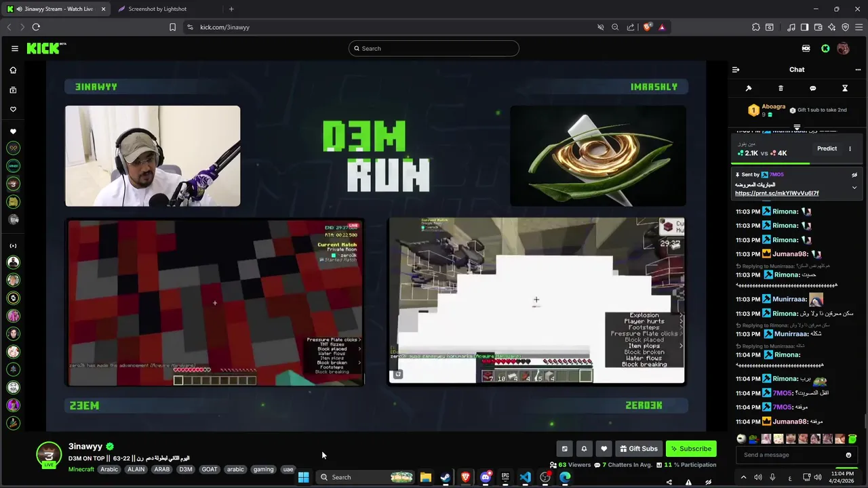Toggle the browser sidebar panel
The width and height of the screenshot is (868, 488).
804,27
